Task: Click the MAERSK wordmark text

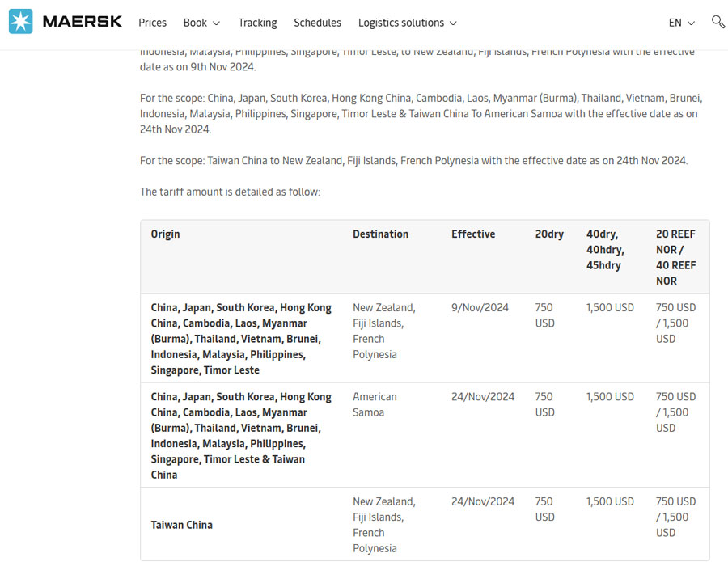Action: pyautogui.click(x=83, y=22)
